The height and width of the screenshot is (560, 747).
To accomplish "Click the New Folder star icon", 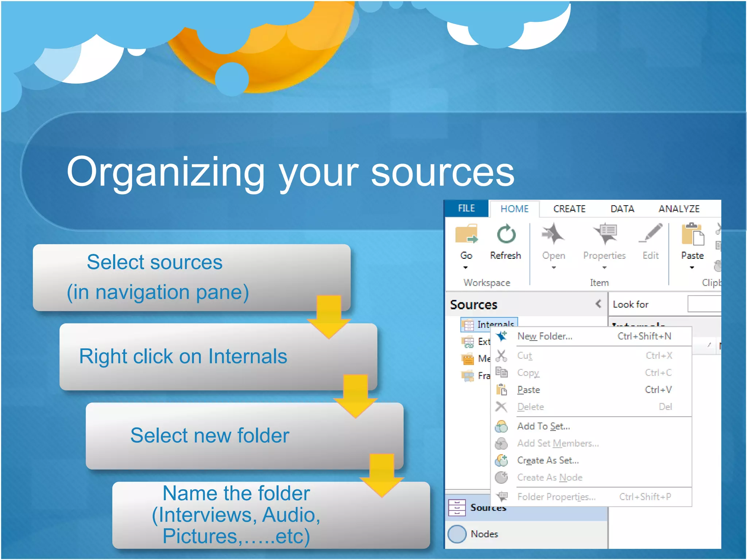I will pyautogui.click(x=502, y=336).
